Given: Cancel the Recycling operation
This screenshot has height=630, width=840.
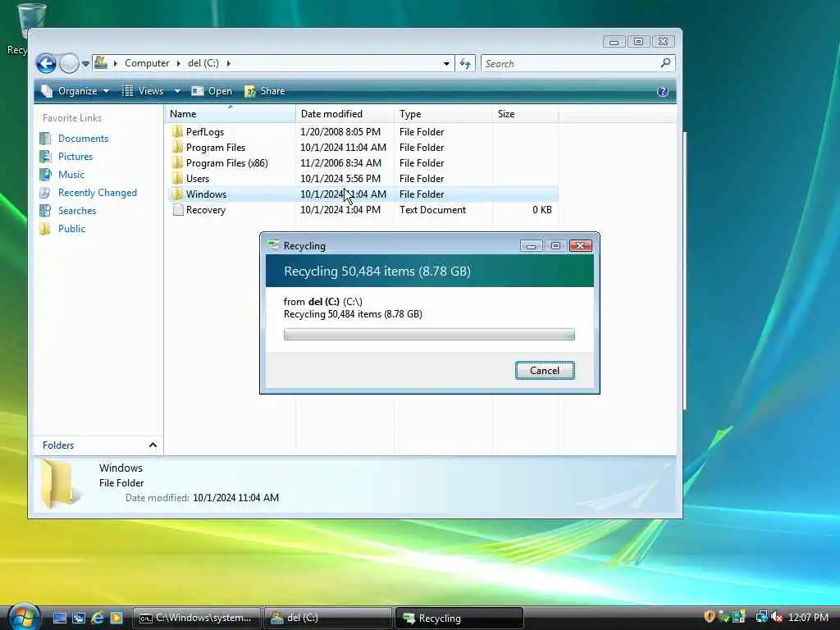Looking at the screenshot, I should pos(545,371).
